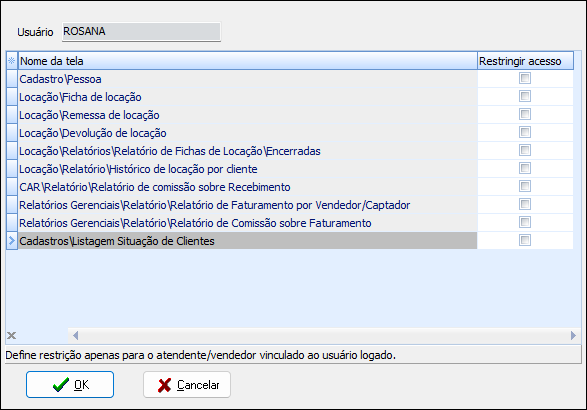Image resolution: width=587 pixels, height=410 pixels.
Task: Click the current-row arrow indicator beside Cadastros\Listagem
Action: [12, 241]
